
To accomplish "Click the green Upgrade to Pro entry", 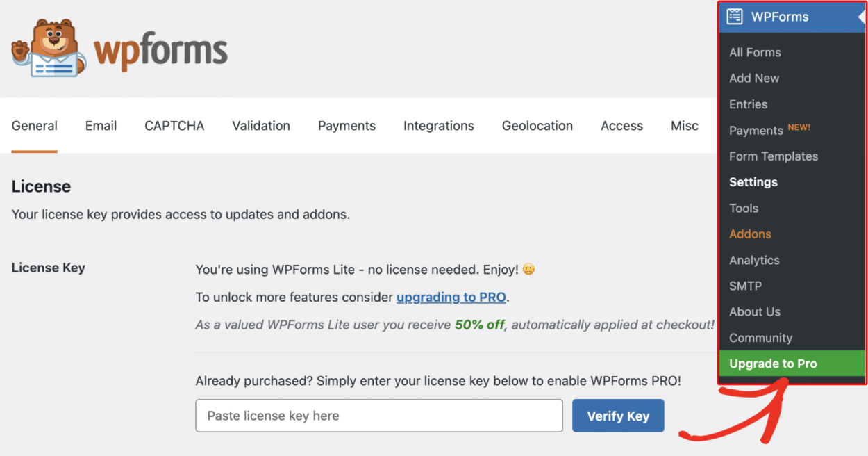I will point(773,363).
